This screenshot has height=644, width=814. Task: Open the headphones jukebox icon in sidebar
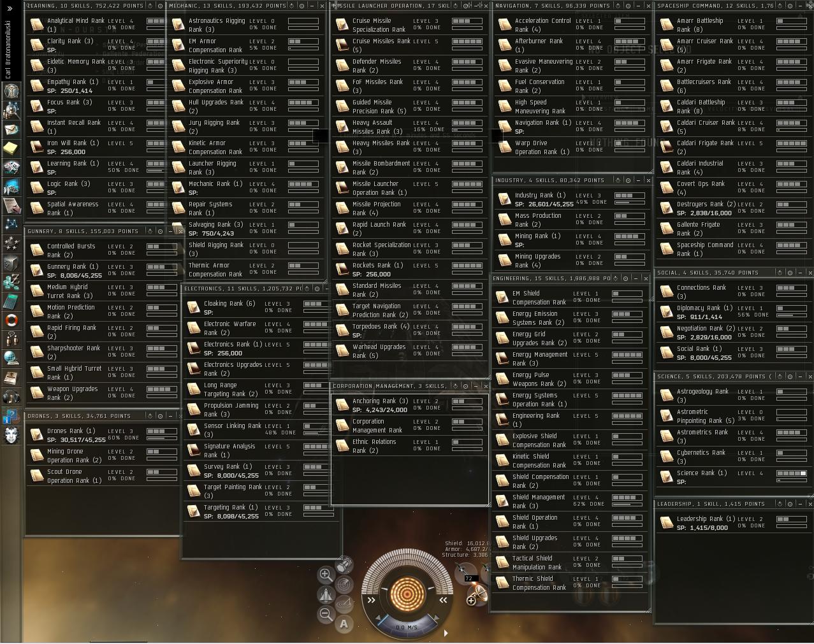click(13, 396)
